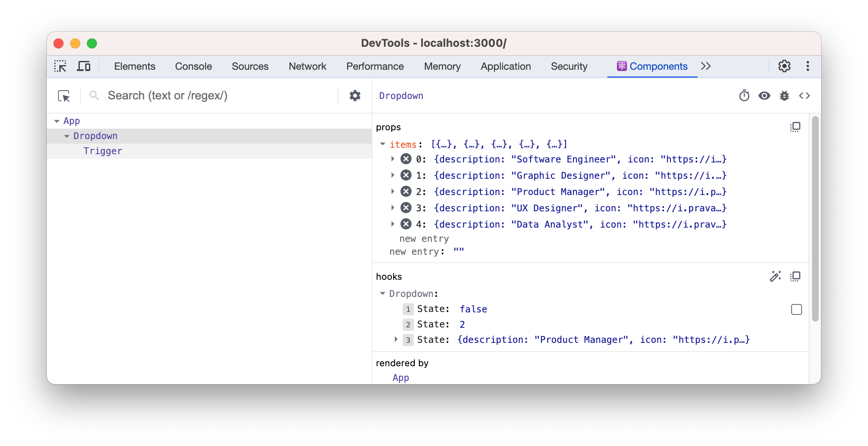Inspect matching DOM element eye icon
This screenshot has width=868, height=446.
(764, 96)
